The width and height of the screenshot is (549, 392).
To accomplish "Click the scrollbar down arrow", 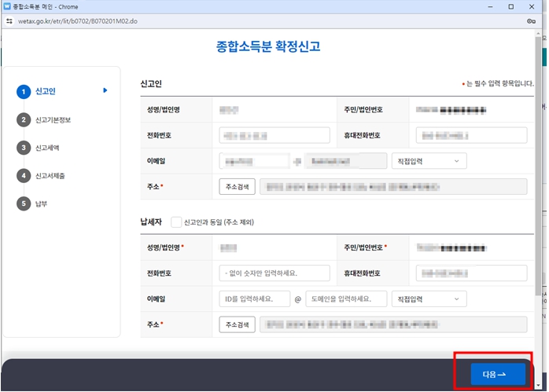I will pos(538,386).
